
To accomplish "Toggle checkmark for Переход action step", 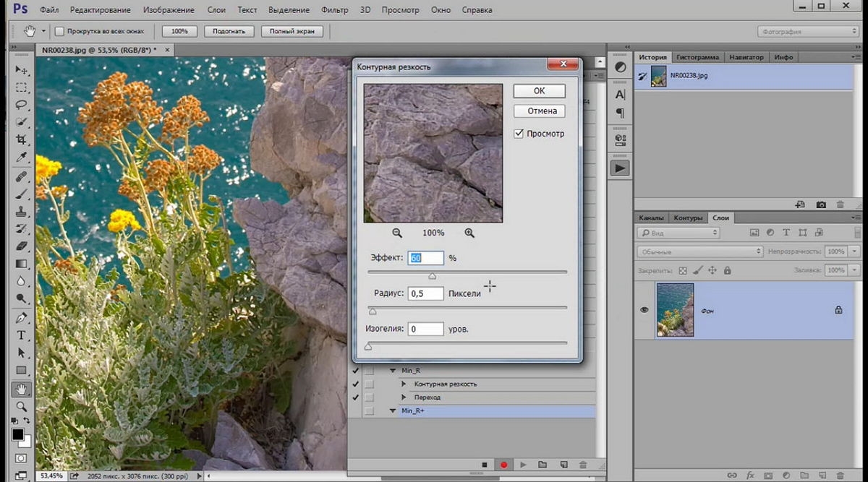I will 355,397.
